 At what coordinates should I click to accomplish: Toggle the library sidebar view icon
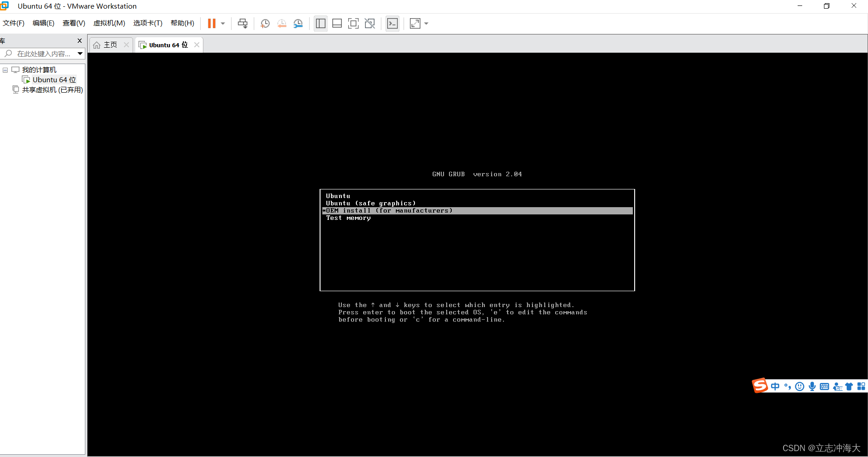(321, 24)
